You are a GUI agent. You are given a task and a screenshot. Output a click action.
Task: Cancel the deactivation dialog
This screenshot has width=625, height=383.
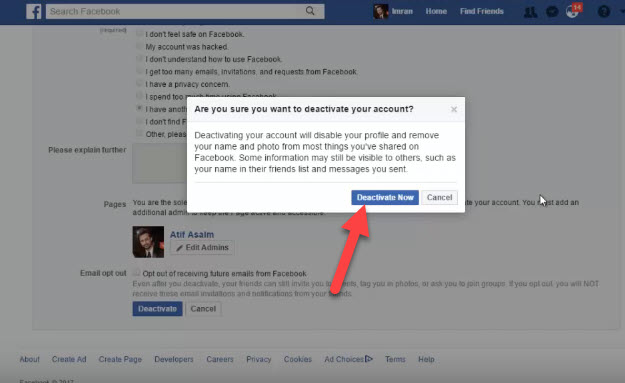439,197
